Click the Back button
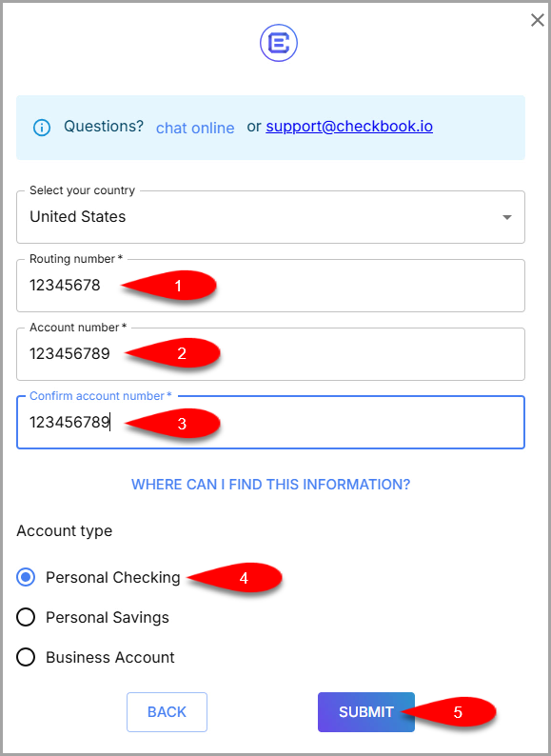The image size is (551, 756). coord(167,712)
